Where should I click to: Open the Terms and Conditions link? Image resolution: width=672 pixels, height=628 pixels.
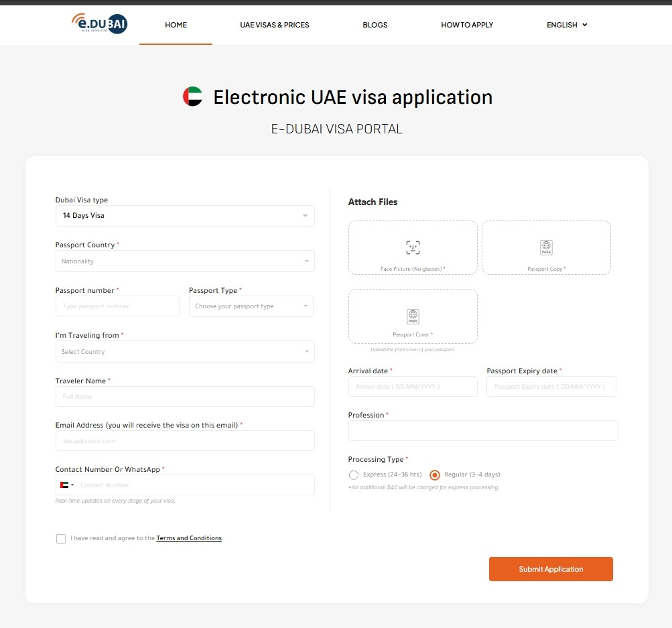(x=189, y=538)
